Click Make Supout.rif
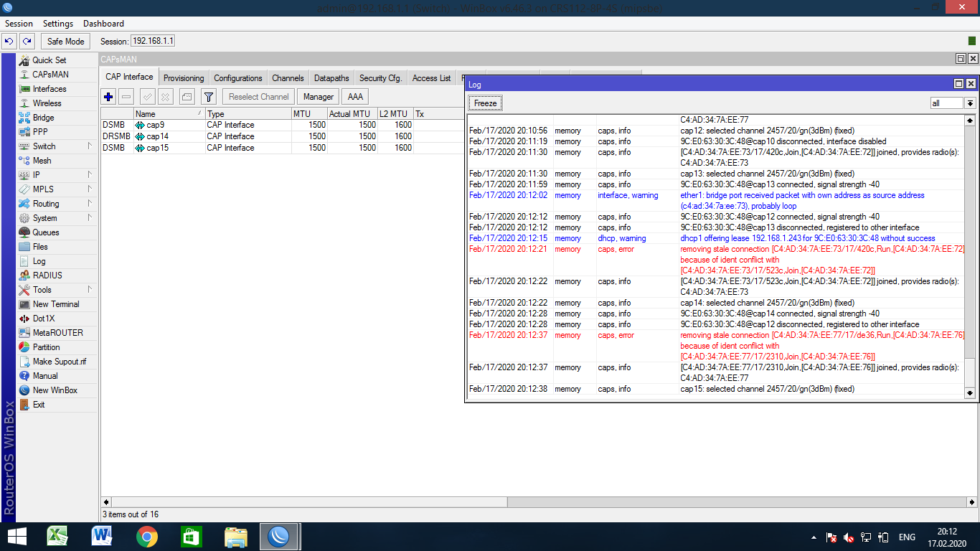The height and width of the screenshot is (551, 980). pyautogui.click(x=57, y=362)
